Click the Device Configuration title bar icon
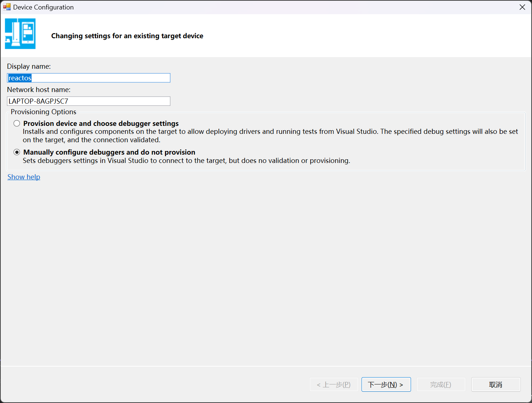532x403 pixels. click(x=7, y=7)
